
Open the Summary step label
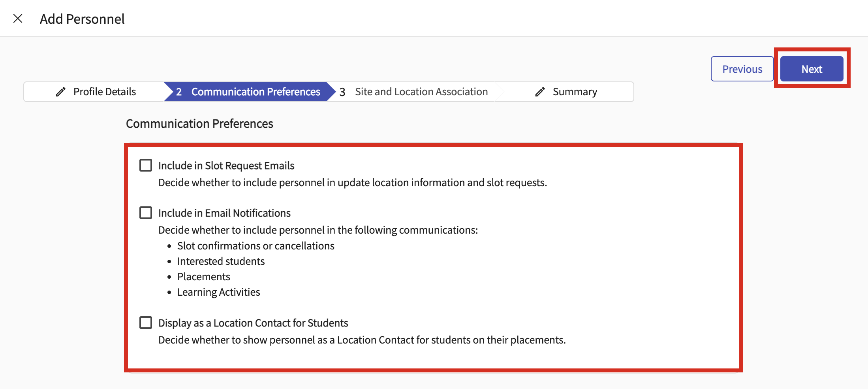[575, 92]
